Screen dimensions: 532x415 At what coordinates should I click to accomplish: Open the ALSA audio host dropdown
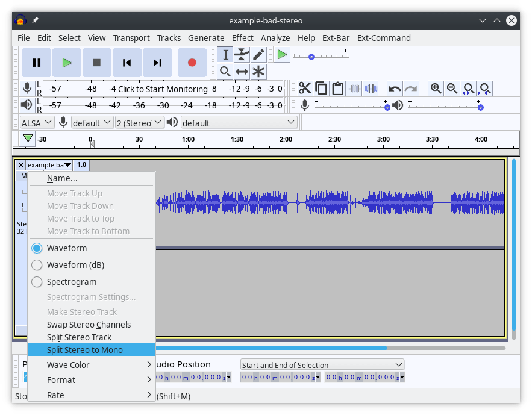[x=36, y=122]
